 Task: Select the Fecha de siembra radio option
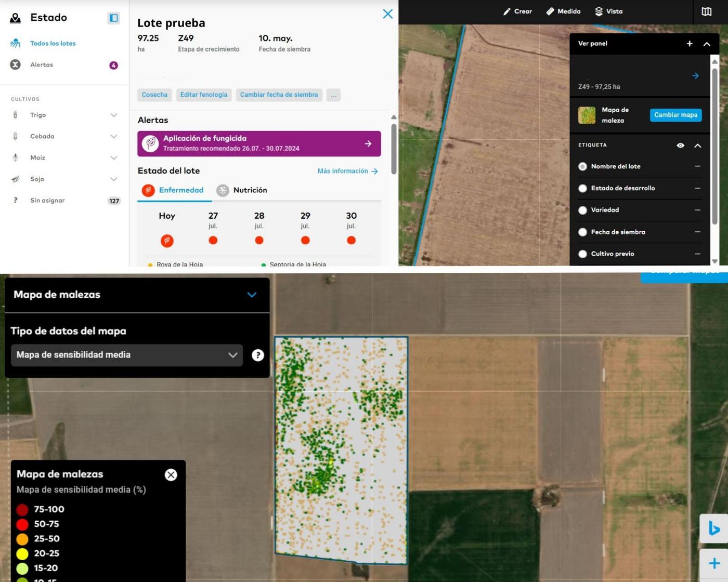583,232
